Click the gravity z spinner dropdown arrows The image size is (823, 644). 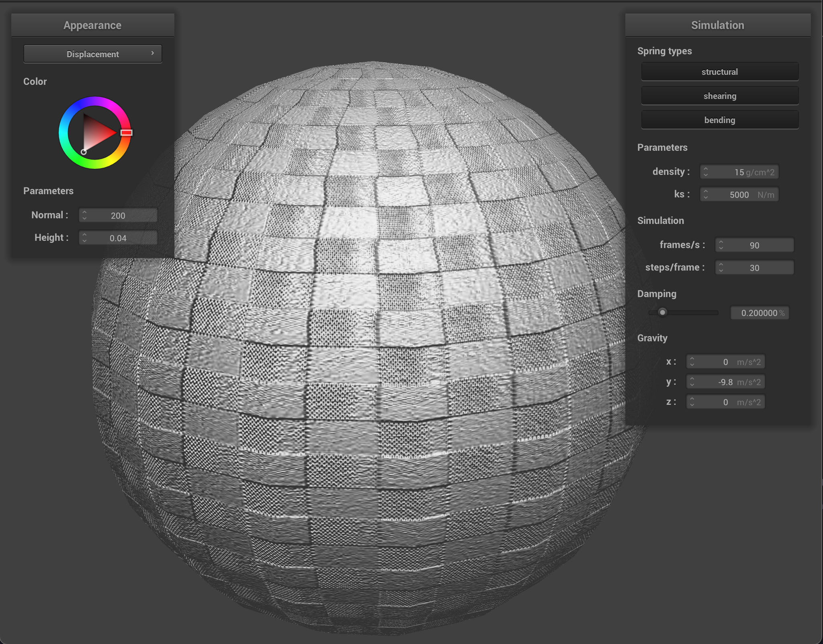pos(692,402)
